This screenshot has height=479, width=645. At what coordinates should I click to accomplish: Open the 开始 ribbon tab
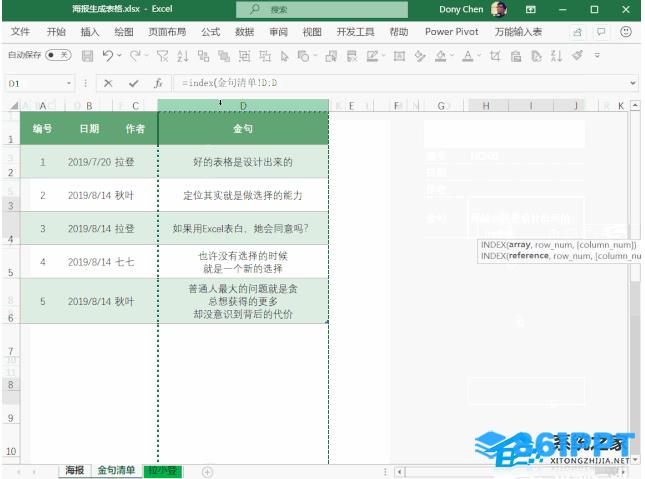56,32
